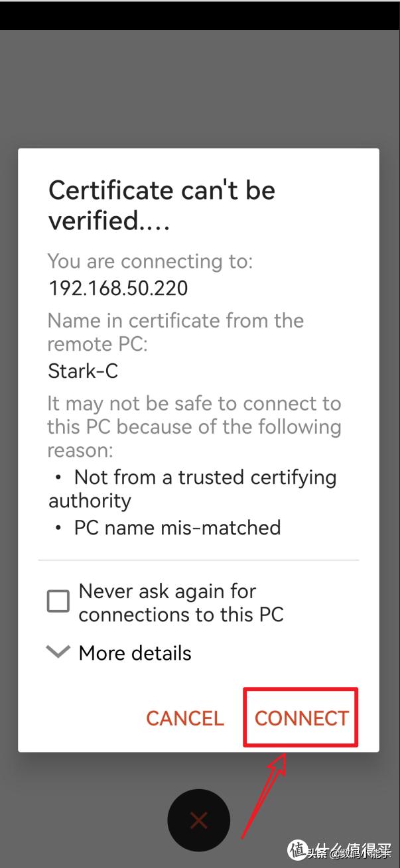Screen dimensions: 400x868
Task: Click the certificate name Stark-C
Action: pyautogui.click(x=83, y=371)
